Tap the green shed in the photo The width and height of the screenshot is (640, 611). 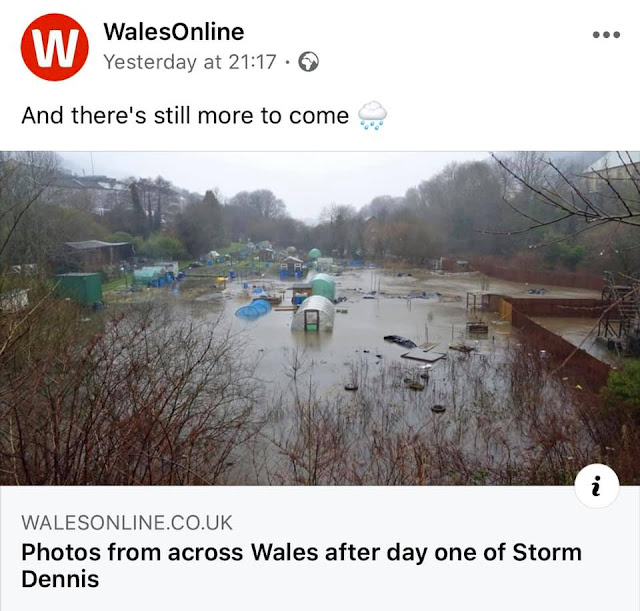78,289
